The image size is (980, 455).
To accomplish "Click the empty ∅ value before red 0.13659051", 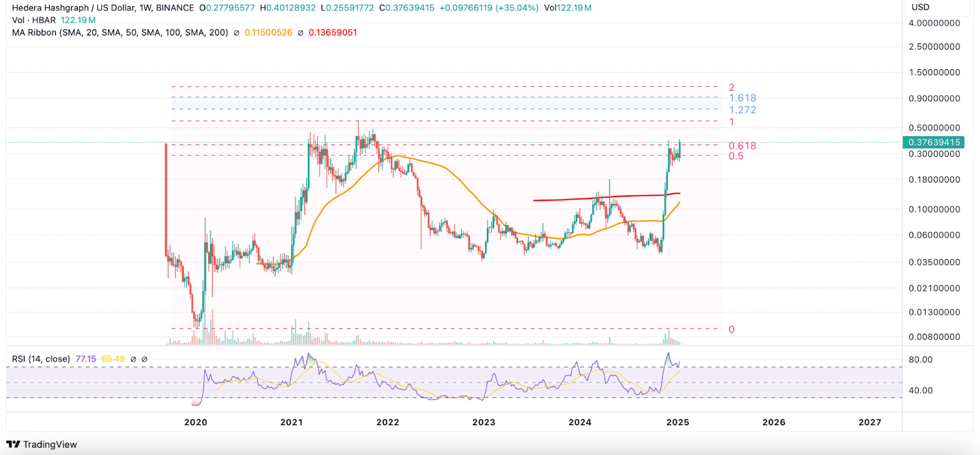I will click(301, 32).
